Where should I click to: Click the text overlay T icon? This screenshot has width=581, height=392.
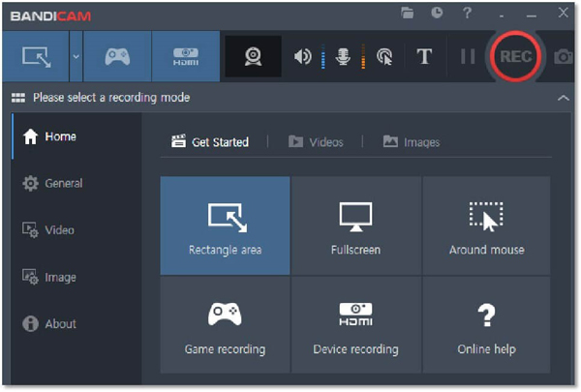tap(424, 57)
